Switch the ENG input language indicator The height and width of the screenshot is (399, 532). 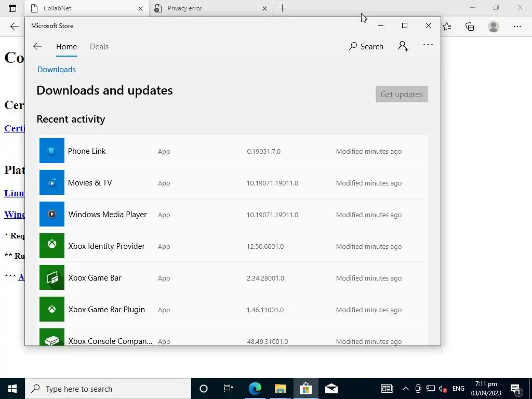pos(458,389)
